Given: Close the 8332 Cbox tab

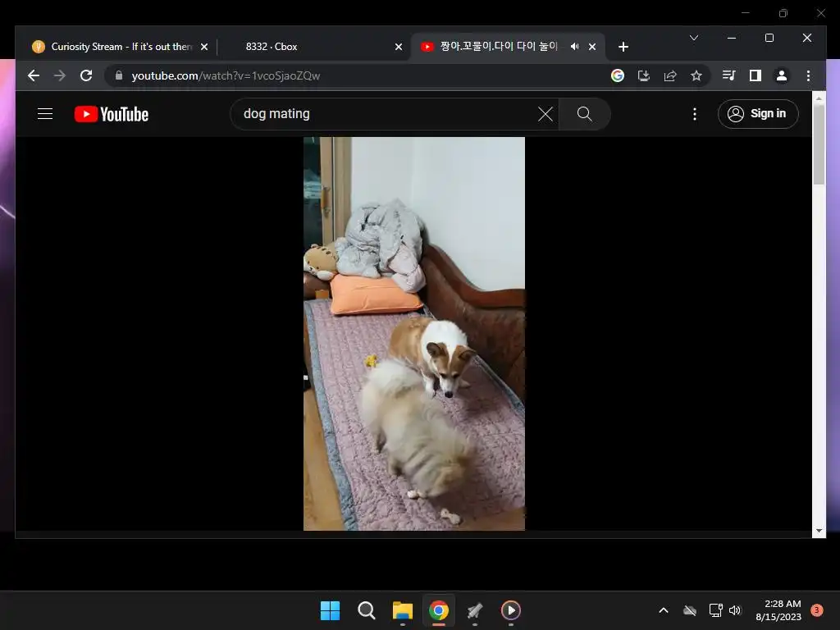Looking at the screenshot, I should click(399, 47).
